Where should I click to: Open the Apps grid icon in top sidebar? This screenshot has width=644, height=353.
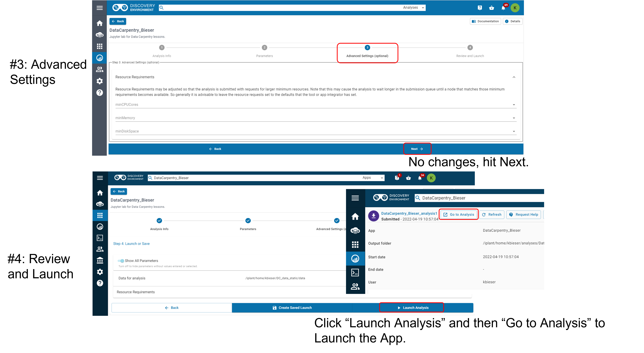99,46
